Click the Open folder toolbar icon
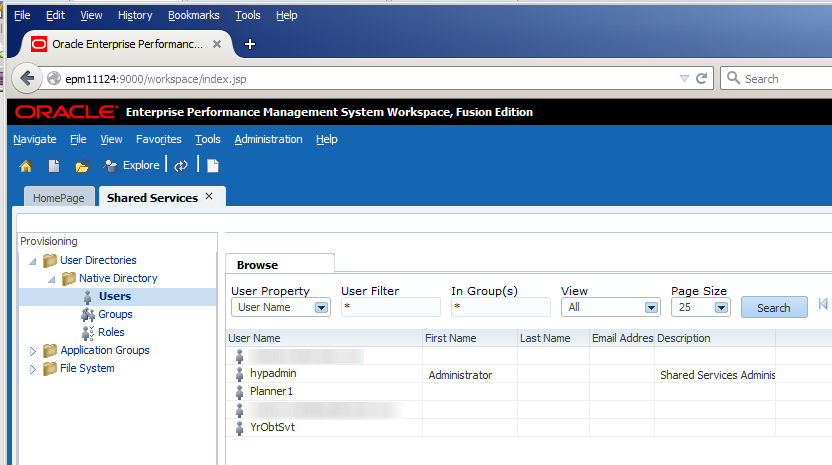This screenshot has width=832, height=465. pyautogui.click(x=81, y=167)
